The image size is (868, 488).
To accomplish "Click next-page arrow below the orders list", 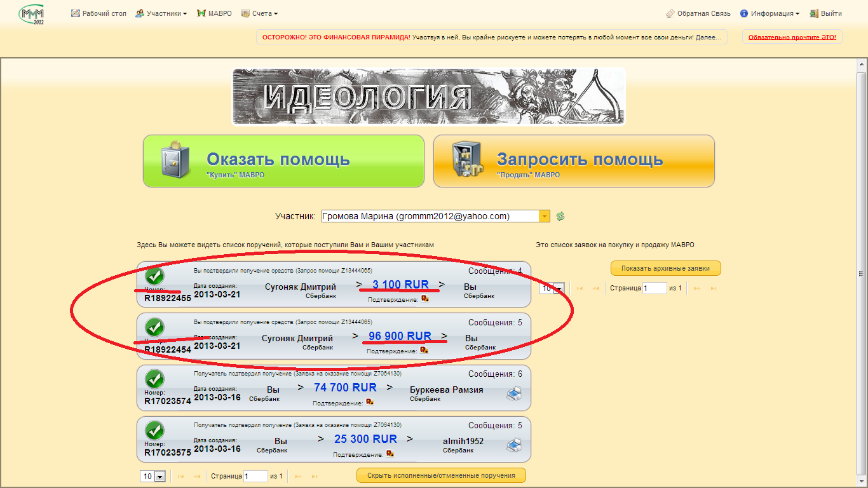I will 297,476.
